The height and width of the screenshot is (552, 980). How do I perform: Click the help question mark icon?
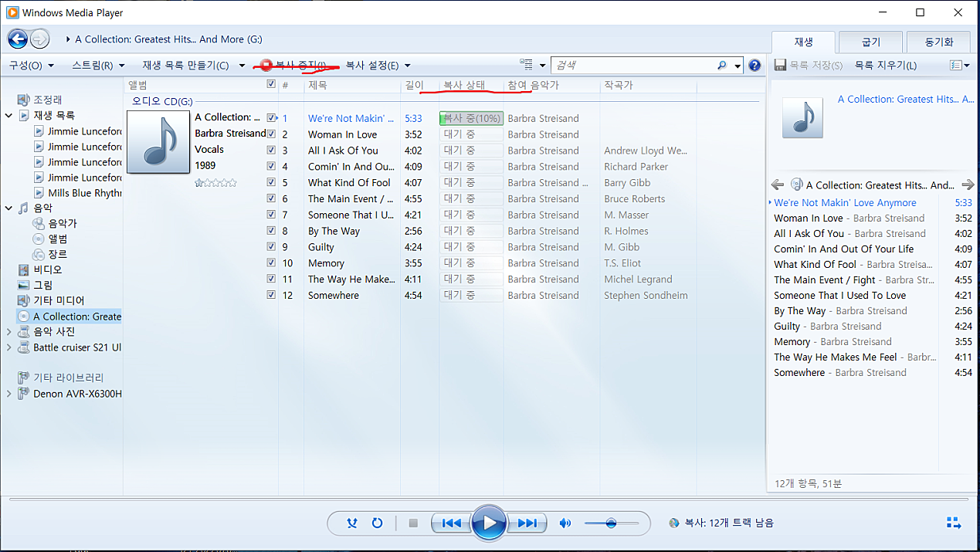coord(754,66)
